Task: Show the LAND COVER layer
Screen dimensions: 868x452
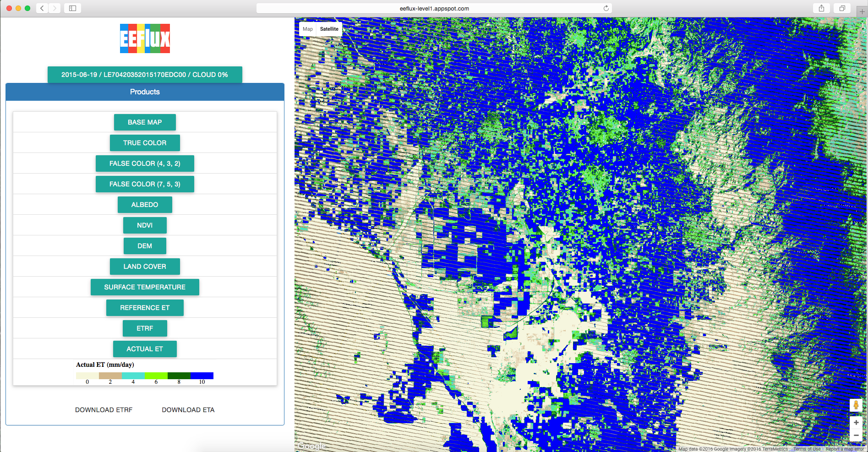Action: [x=145, y=267]
